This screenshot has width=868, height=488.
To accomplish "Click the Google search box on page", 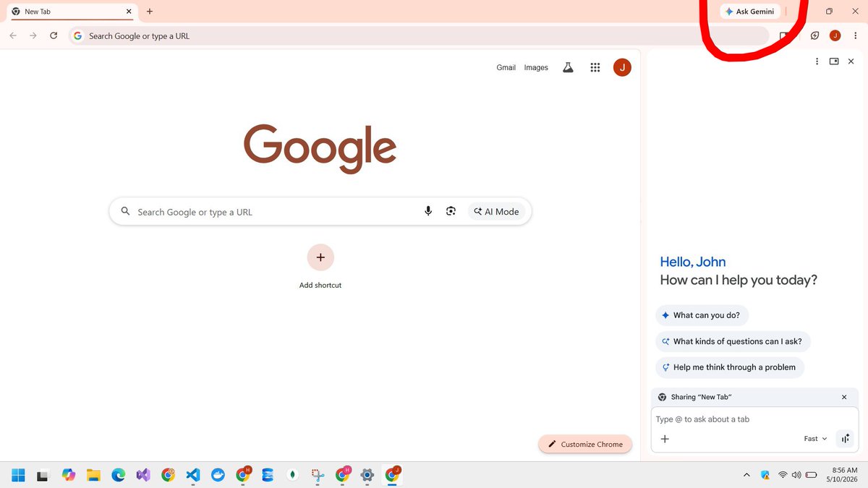I will click(320, 211).
